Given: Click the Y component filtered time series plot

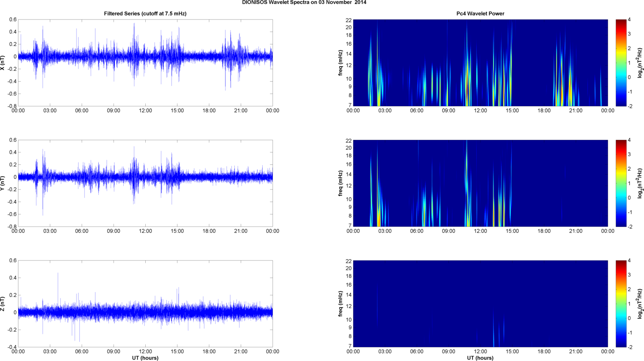Looking at the screenshot, I should pyautogui.click(x=145, y=183).
